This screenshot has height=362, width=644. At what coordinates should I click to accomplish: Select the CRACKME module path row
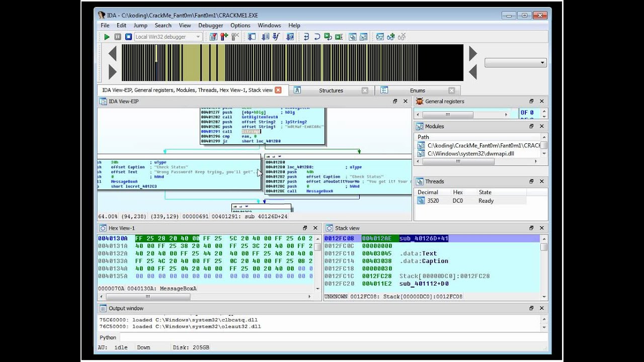click(478, 145)
